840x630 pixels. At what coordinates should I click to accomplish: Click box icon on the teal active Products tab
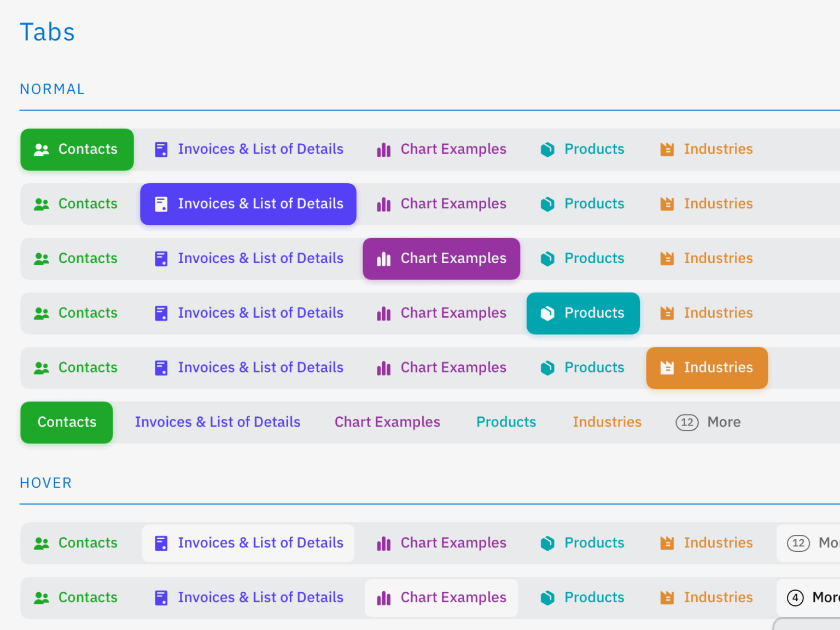547,313
